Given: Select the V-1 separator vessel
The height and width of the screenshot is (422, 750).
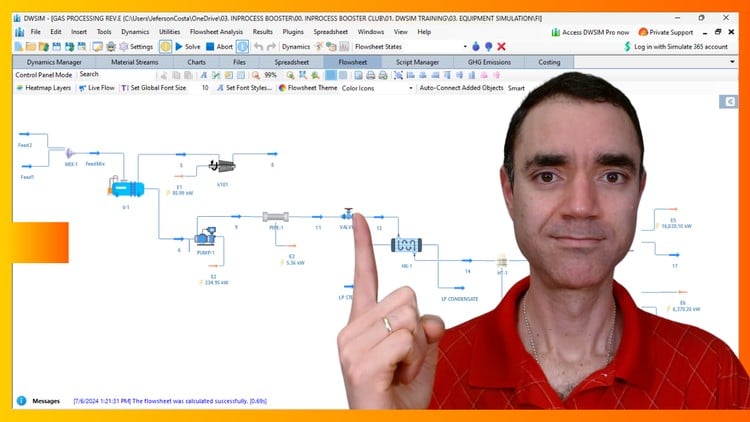Looking at the screenshot, I should click(126, 188).
